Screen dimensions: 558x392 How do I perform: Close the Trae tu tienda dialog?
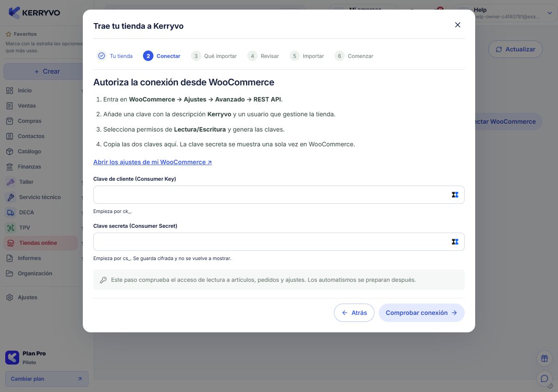[x=458, y=25]
